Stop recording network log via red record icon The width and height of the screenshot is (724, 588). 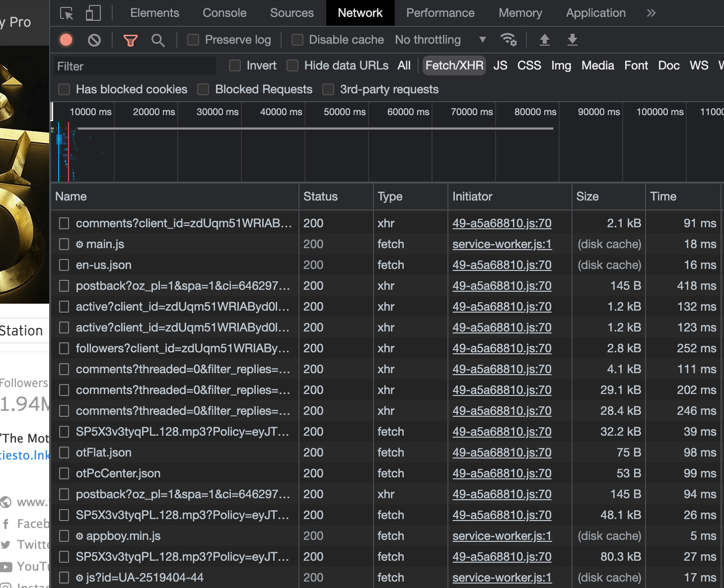[x=66, y=40]
